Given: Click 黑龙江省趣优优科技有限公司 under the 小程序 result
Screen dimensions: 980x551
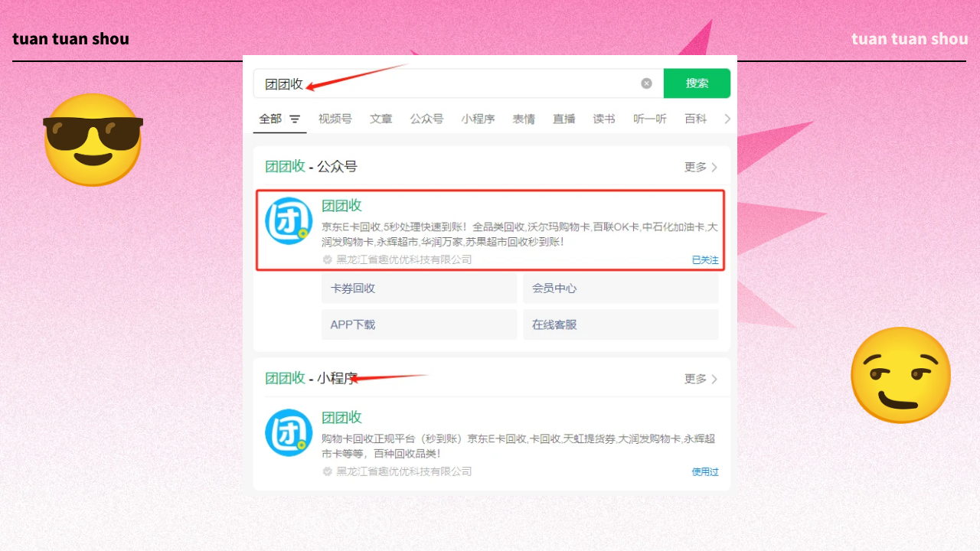Looking at the screenshot, I should point(404,471).
